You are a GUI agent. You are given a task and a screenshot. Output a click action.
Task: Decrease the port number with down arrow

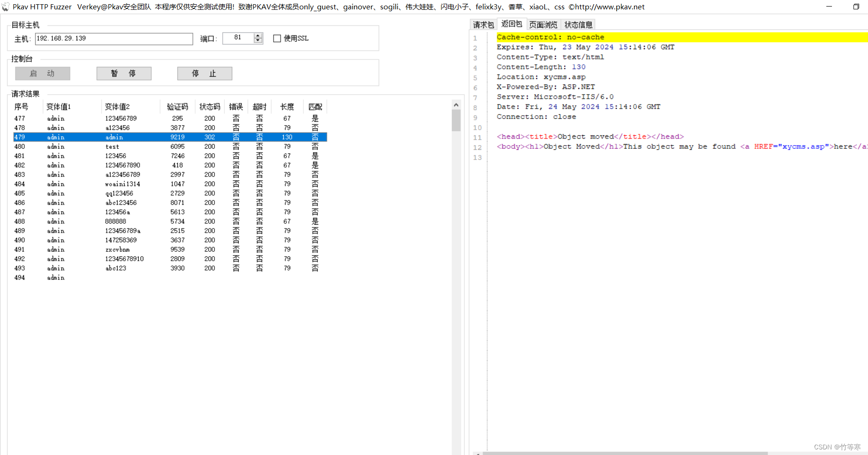click(x=258, y=41)
